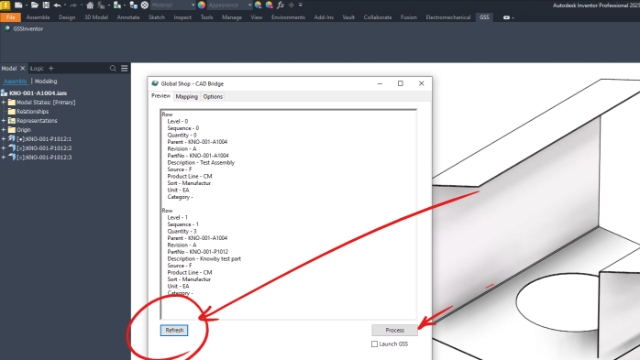Add a new browser panel with plus icon
640x360 pixels.
click(x=51, y=68)
